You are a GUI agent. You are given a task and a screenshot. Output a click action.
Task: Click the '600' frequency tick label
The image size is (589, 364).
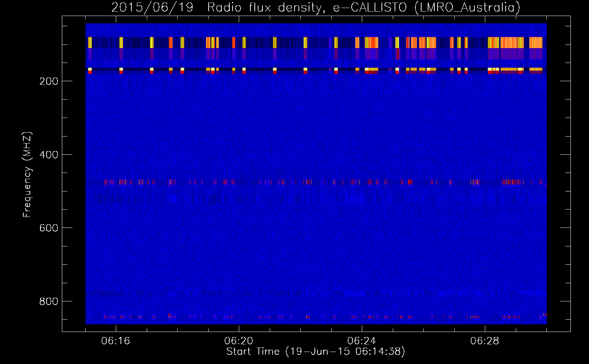tap(49, 228)
